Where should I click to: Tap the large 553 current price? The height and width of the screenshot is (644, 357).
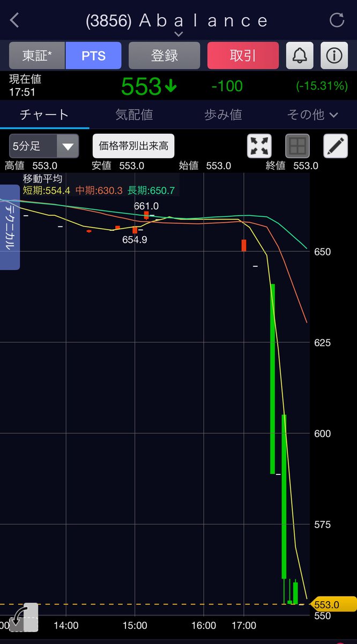click(148, 86)
